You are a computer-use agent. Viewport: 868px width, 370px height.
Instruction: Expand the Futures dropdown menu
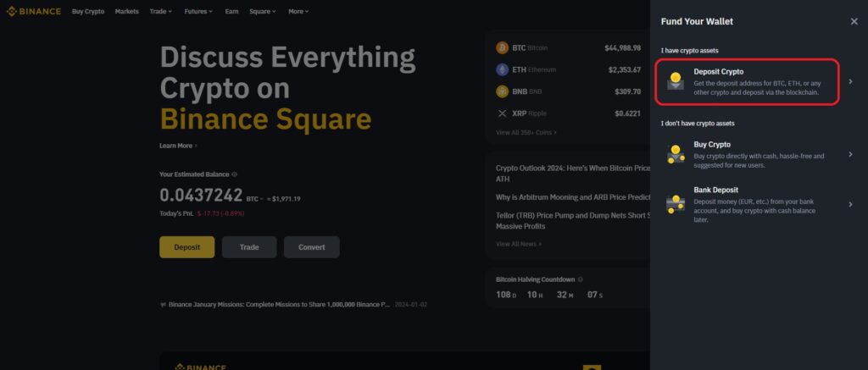[x=198, y=11]
